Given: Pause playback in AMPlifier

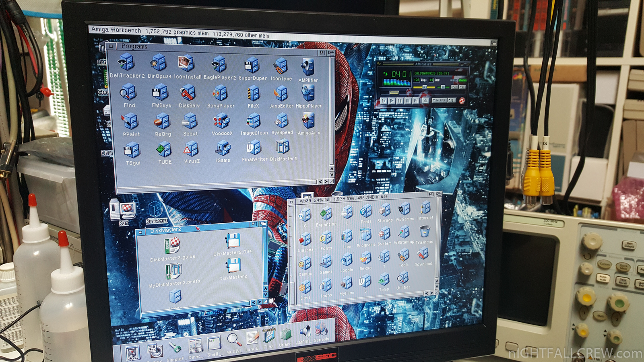Looking at the screenshot, I should tap(400, 101).
